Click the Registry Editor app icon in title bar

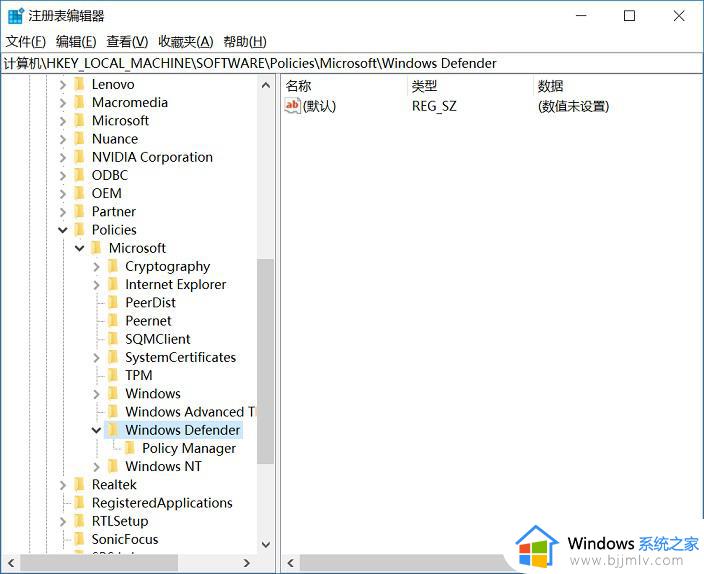pyautogui.click(x=15, y=16)
